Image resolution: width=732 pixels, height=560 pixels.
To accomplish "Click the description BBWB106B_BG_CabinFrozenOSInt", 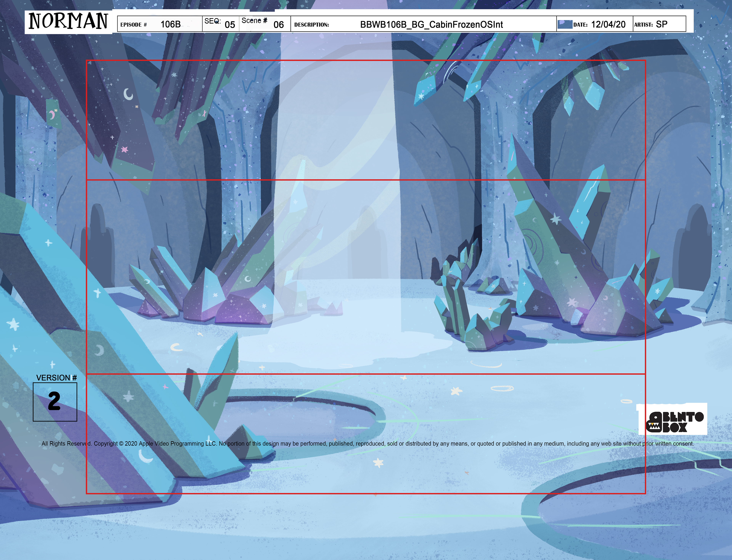I will 431,24.
